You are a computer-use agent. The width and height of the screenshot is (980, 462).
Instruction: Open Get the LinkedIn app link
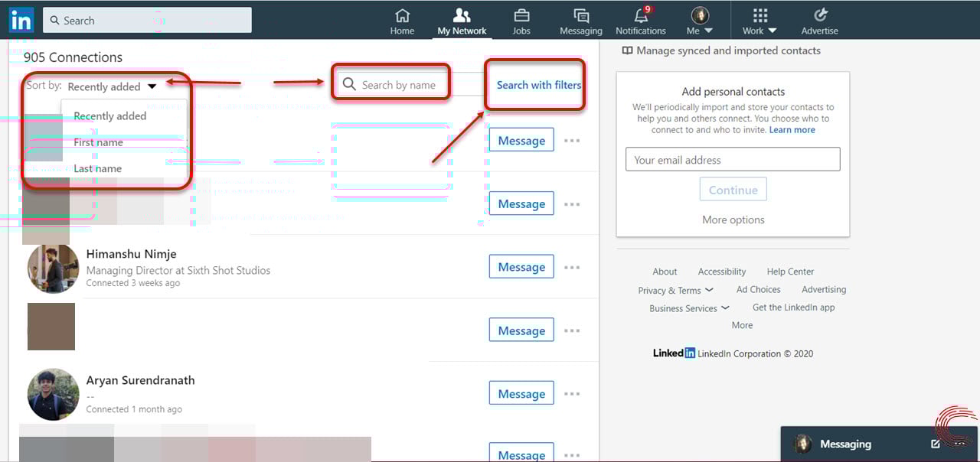794,307
